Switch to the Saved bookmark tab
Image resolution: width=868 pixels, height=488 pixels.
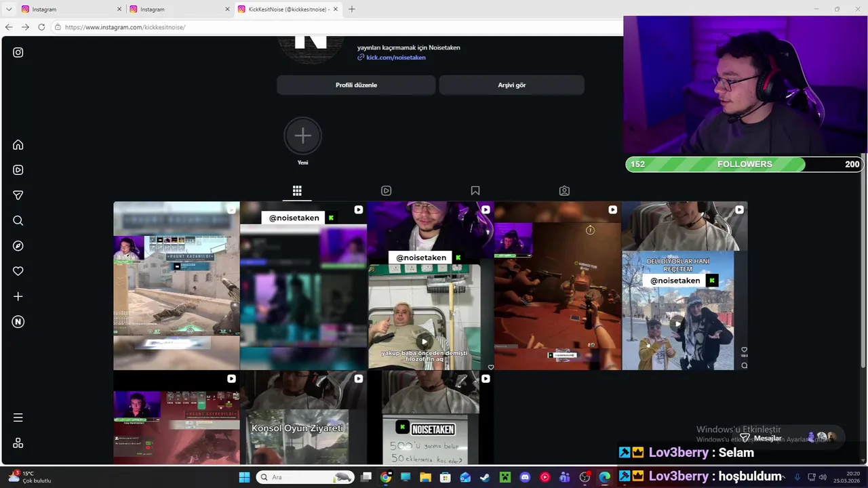tap(475, 191)
